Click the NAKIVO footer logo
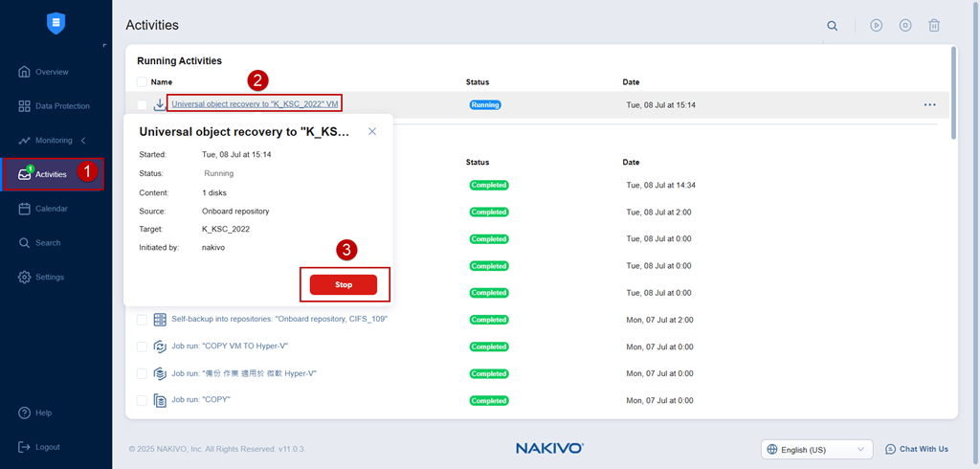This screenshot has height=469, width=980. coord(550,448)
